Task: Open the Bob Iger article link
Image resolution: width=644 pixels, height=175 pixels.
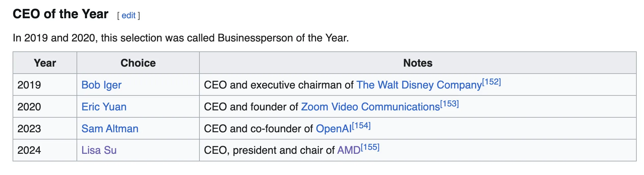Action: pyautogui.click(x=101, y=85)
